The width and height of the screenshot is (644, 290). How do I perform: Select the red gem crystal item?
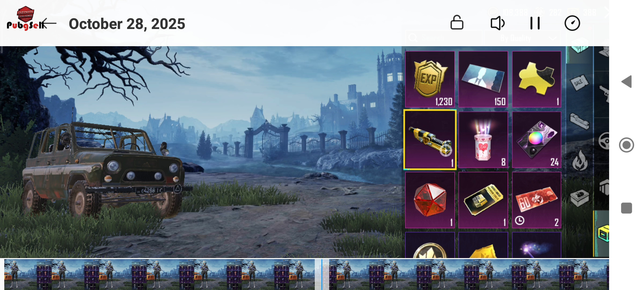[x=430, y=200]
